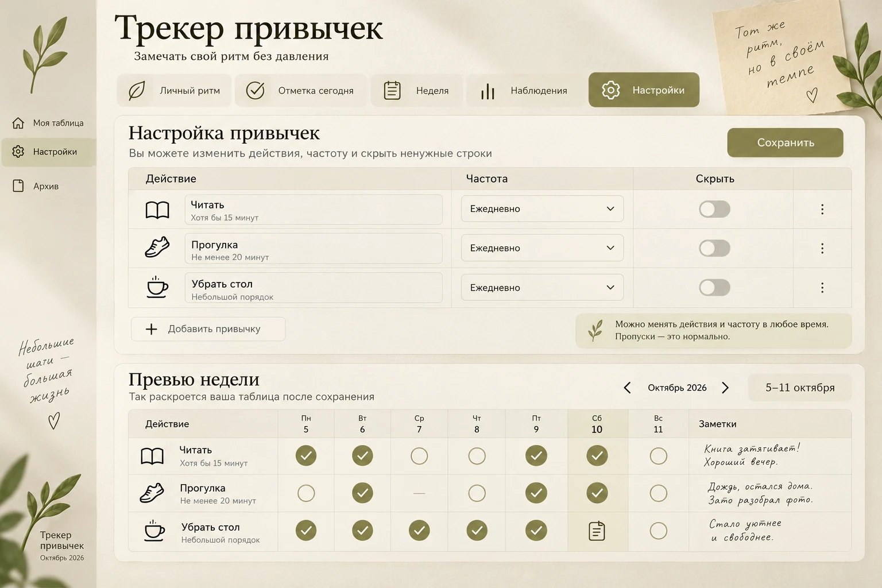Open the 5–11 октября week selector
The width and height of the screenshot is (882, 588).
coord(800,388)
